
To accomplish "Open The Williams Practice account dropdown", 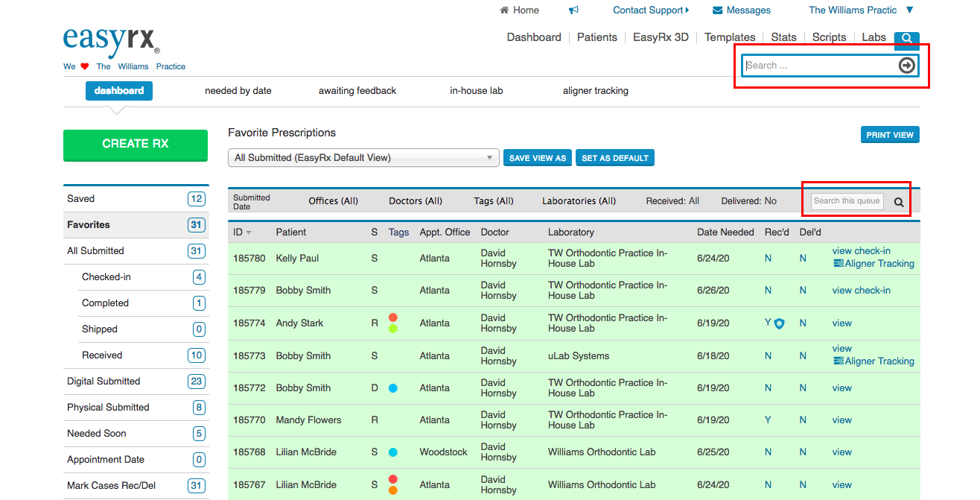I will [861, 10].
